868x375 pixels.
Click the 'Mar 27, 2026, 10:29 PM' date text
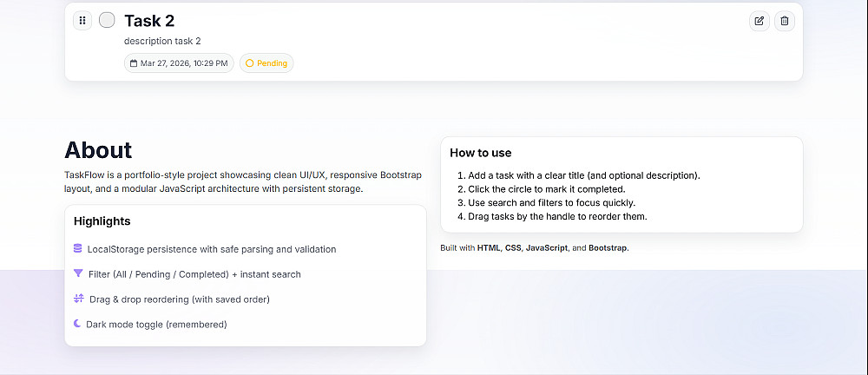click(x=184, y=63)
